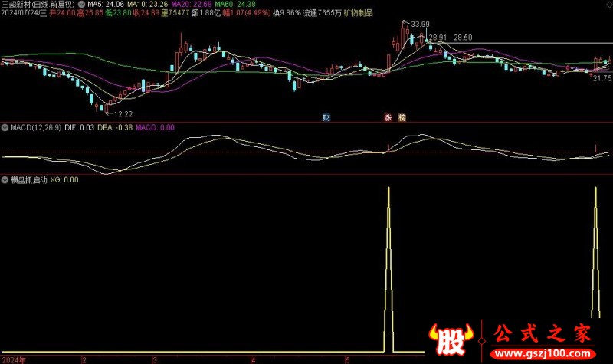
Task: Open dropdown arrow beside 三超新材 title
Action: [x=81, y=5]
